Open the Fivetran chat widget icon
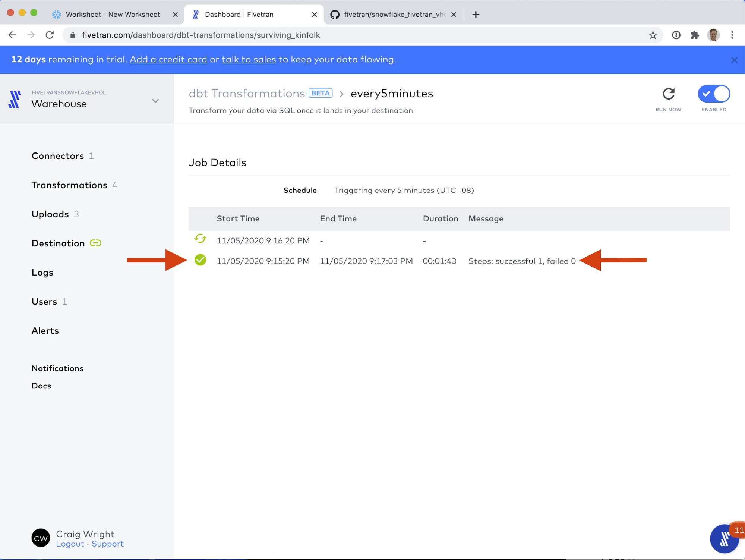 [724, 539]
